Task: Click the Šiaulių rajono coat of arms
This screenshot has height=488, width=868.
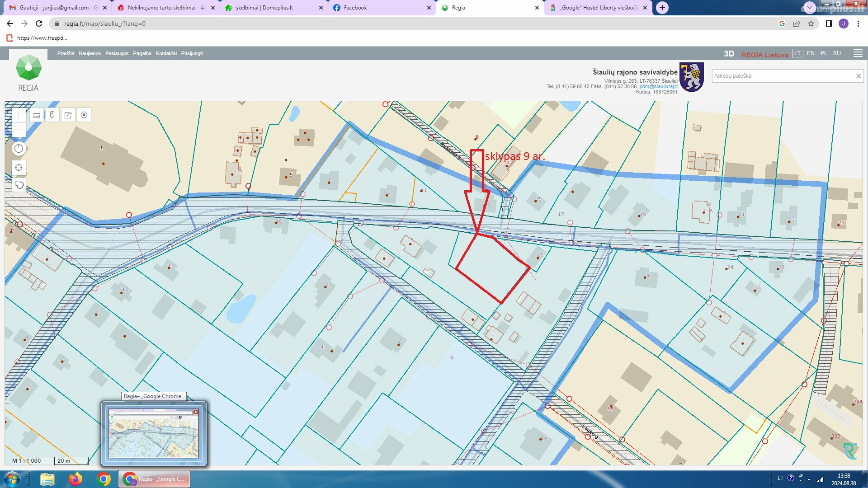Action: tap(692, 77)
